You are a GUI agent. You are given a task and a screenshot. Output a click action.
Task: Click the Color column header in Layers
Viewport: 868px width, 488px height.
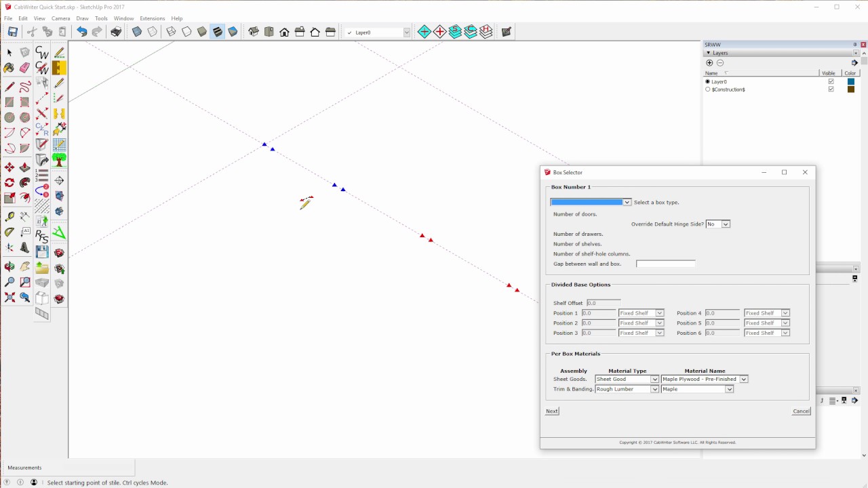pos(850,73)
